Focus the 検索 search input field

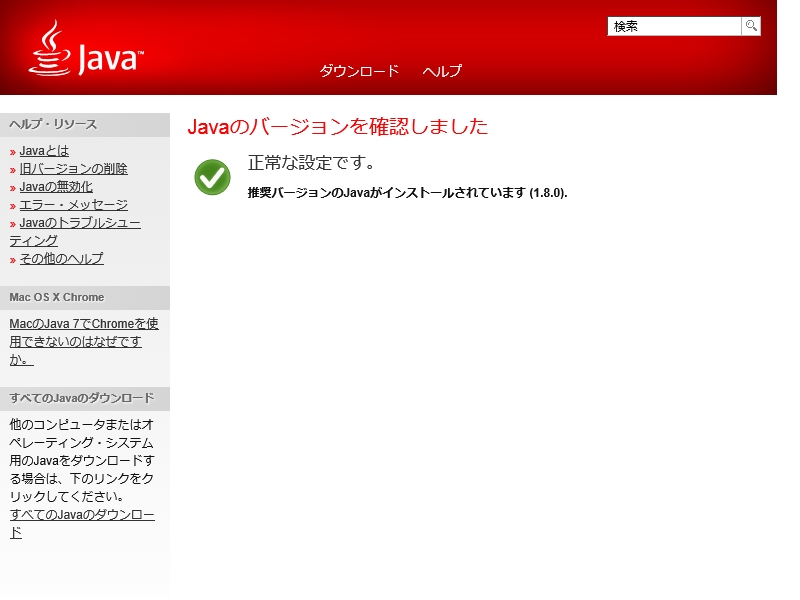pyautogui.click(x=674, y=26)
